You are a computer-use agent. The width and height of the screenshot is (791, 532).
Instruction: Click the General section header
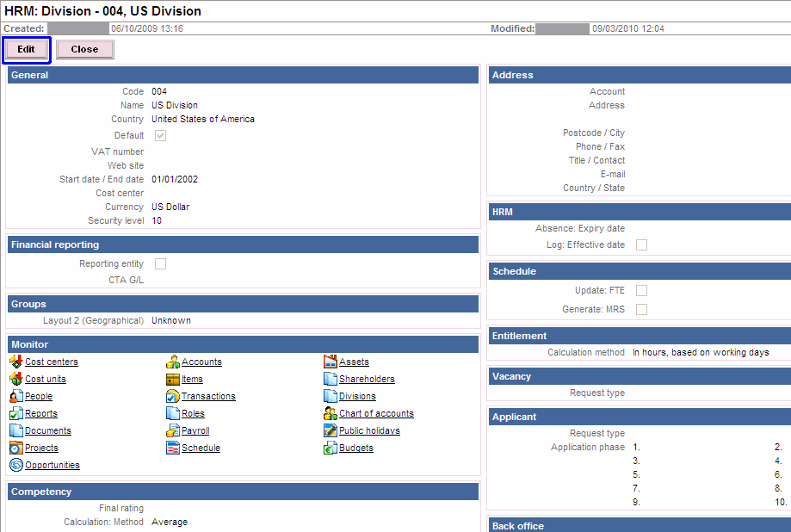click(x=242, y=75)
